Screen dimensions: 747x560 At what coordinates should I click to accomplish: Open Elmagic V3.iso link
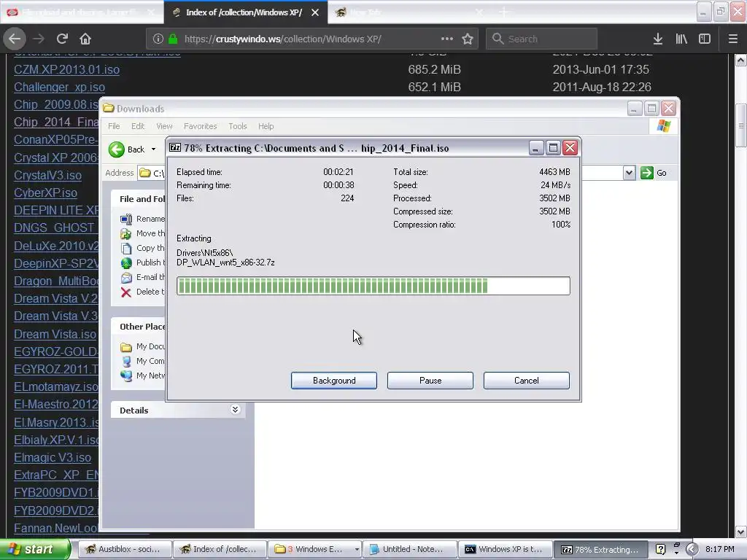point(53,458)
